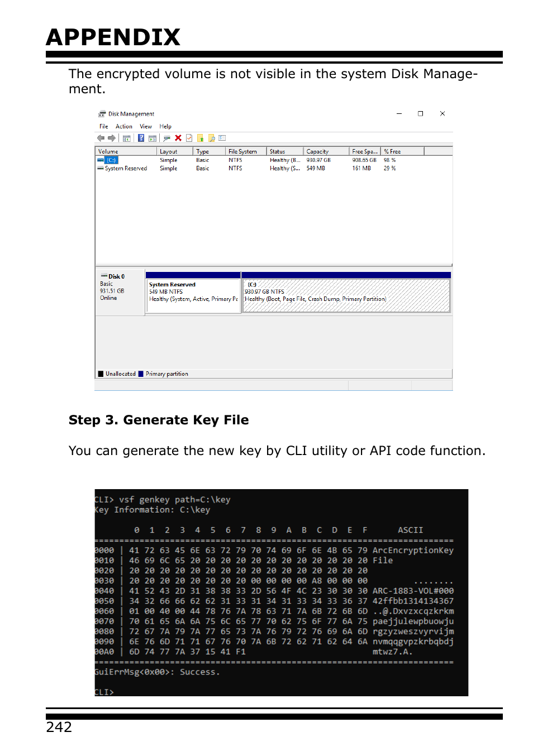Click the Healthy (S... status of System Reserved
The width and height of the screenshot is (533, 756).
[x=285, y=168]
